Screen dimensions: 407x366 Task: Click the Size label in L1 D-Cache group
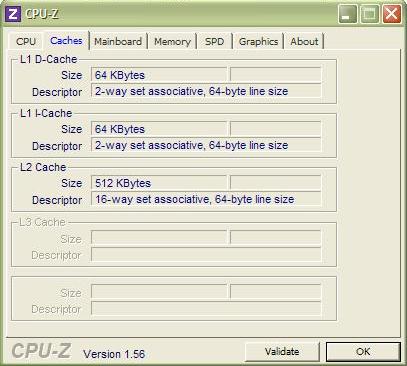coord(71,75)
